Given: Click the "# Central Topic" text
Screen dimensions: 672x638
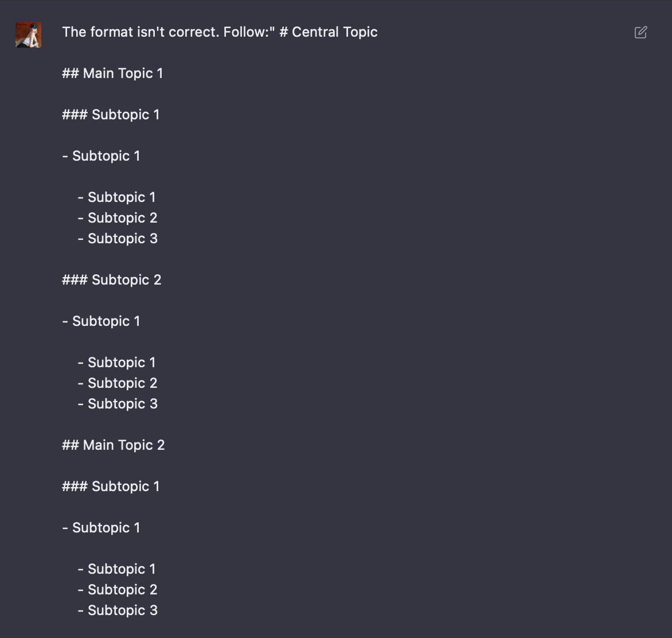Looking at the screenshot, I should [329, 32].
